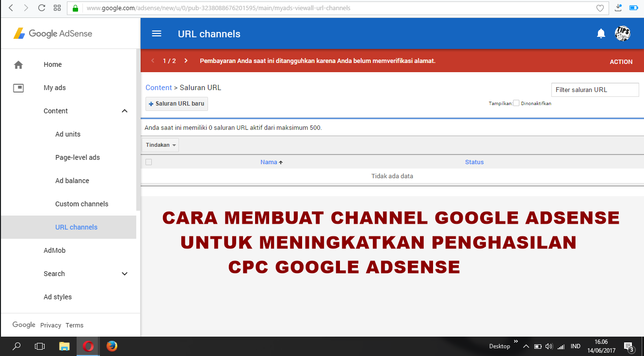644x356 pixels.
Task: Click the network signal tray icon
Action: [x=561, y=346]
